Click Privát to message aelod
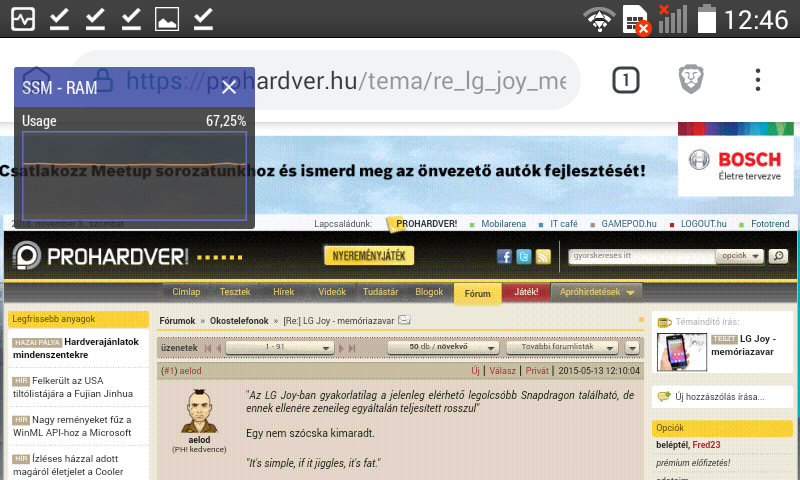Screen dimensions: 800x480 [x=537, y=371]
